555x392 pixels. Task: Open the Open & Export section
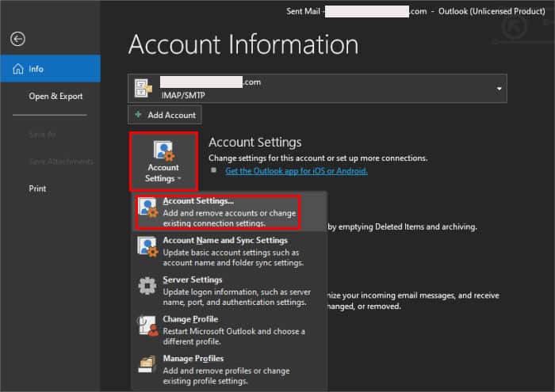coord(55,96)
